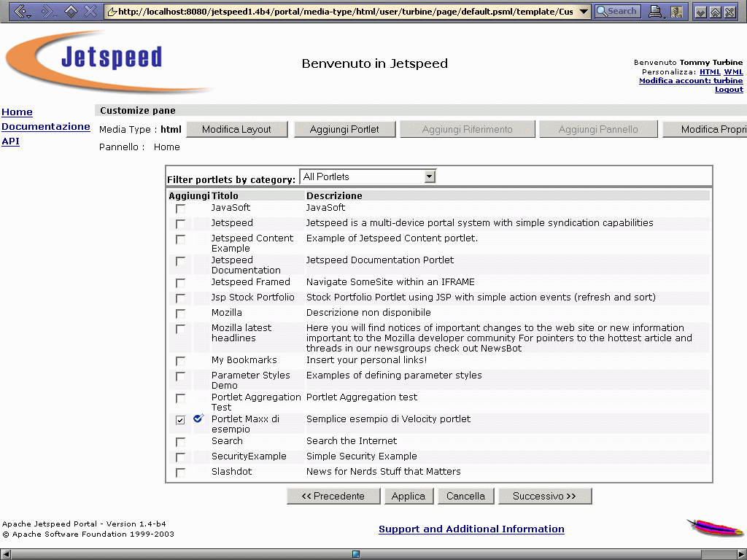Open the Documentazione navigation link
747x560 pixels.
(46, 126)
